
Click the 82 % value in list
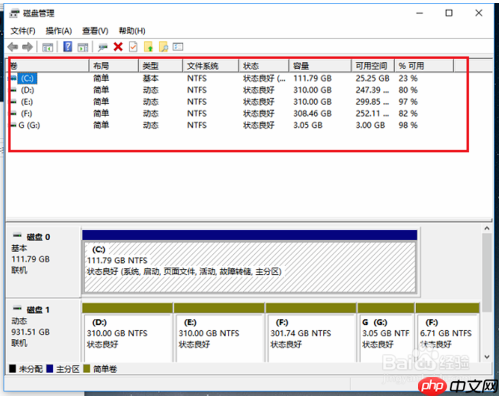pyautogui.click(x=408, y=114)
